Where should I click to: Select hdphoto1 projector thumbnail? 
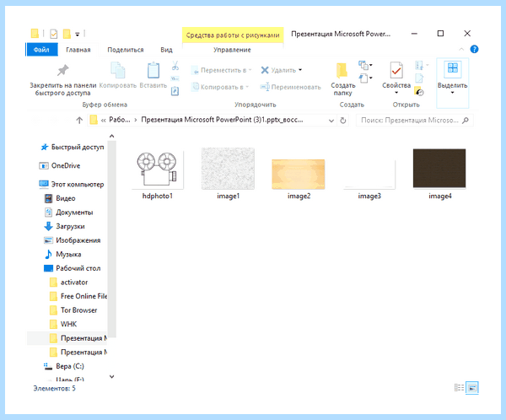coord(158,170)
